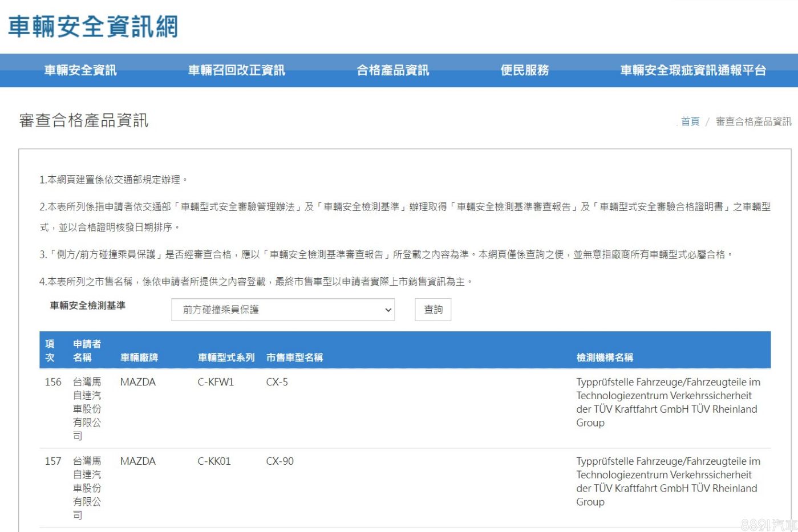
Task: Click the 車輛型式系列 column header
Action: click(x=226, y=358)
